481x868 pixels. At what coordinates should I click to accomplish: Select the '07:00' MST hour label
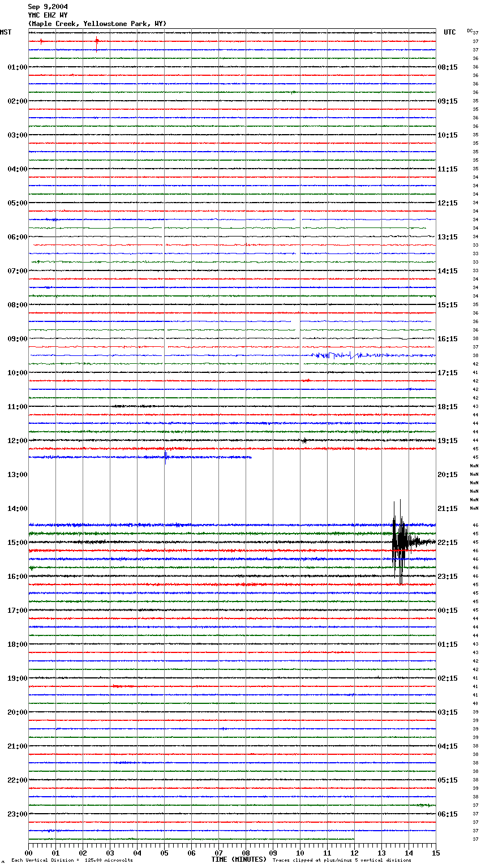[18, 271]
